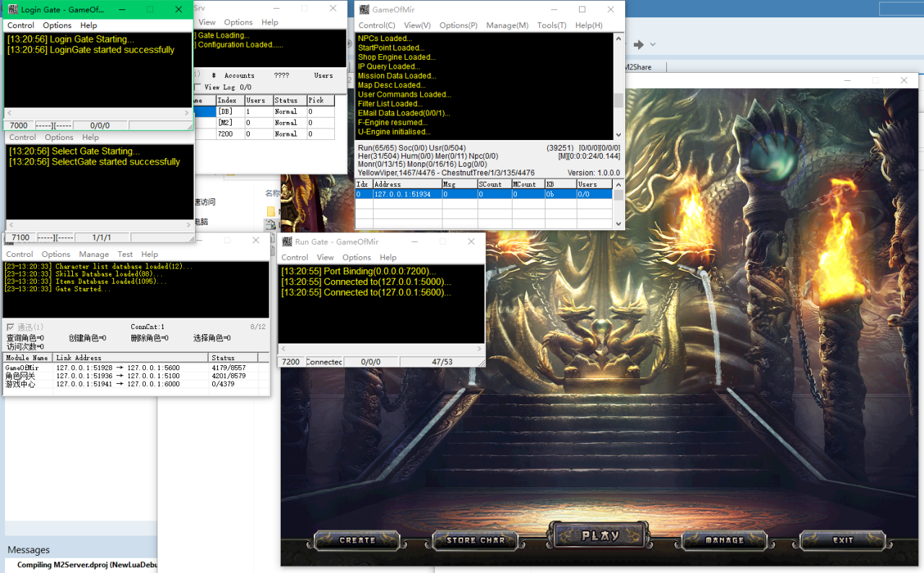The height and width of the screenshot is (573, 924).
Task: Click the 7000 port status panel in Login Gate
Action: 19,126
